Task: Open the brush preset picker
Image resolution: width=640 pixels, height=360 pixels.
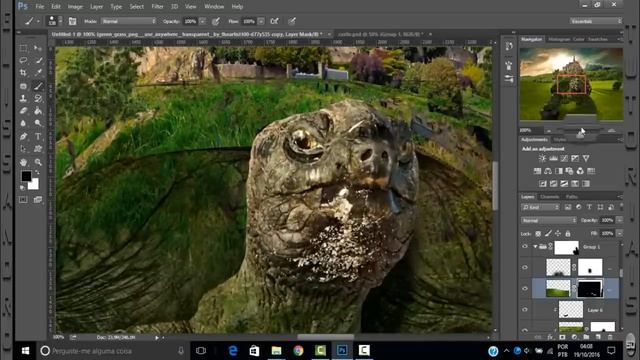Action: click(x=54, y=21)
